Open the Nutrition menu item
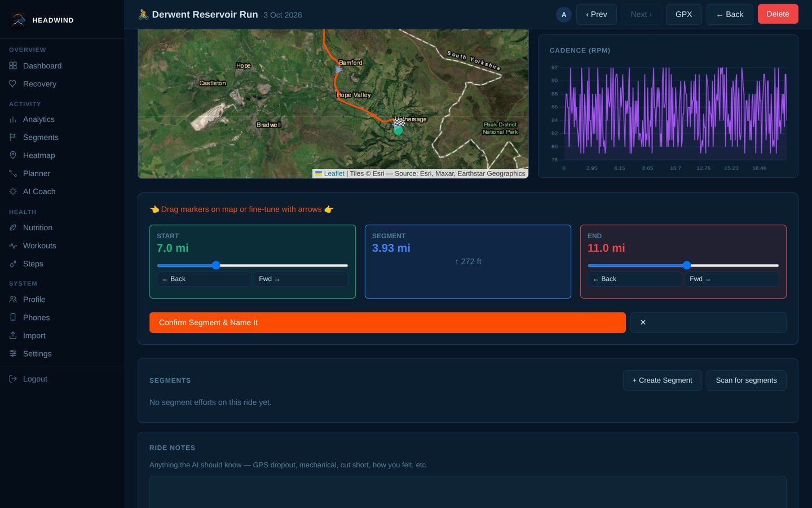Image resolution: width=812 pixels, height=508 pixels. (x=62, y=227)
